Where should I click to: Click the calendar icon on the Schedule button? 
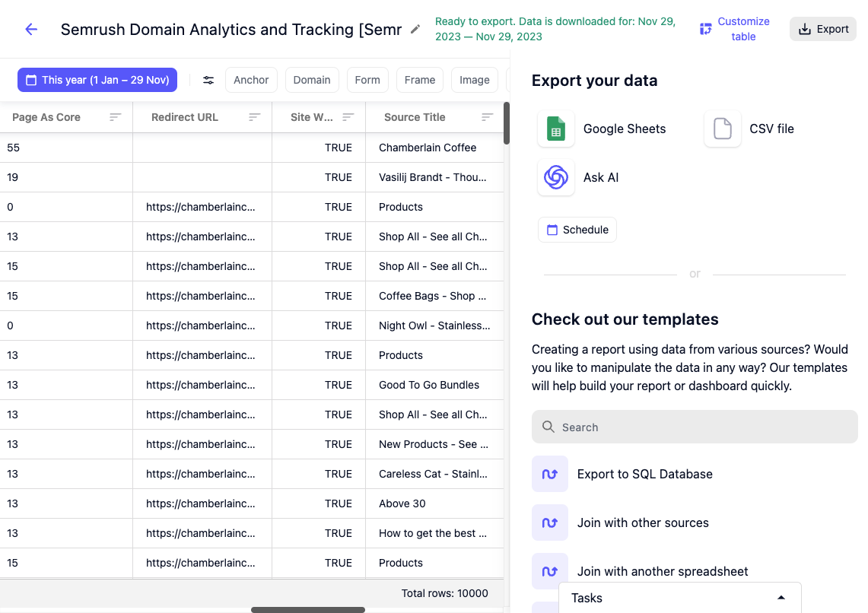coord(555,229)
